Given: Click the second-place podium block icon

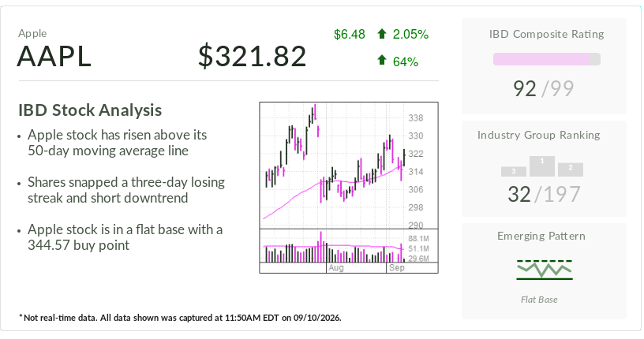Looking at the screenshot, I should (x=571, y=170).
